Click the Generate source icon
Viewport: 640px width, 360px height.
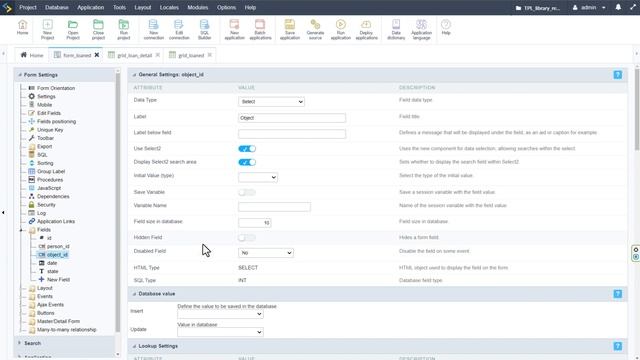(315, 30)
